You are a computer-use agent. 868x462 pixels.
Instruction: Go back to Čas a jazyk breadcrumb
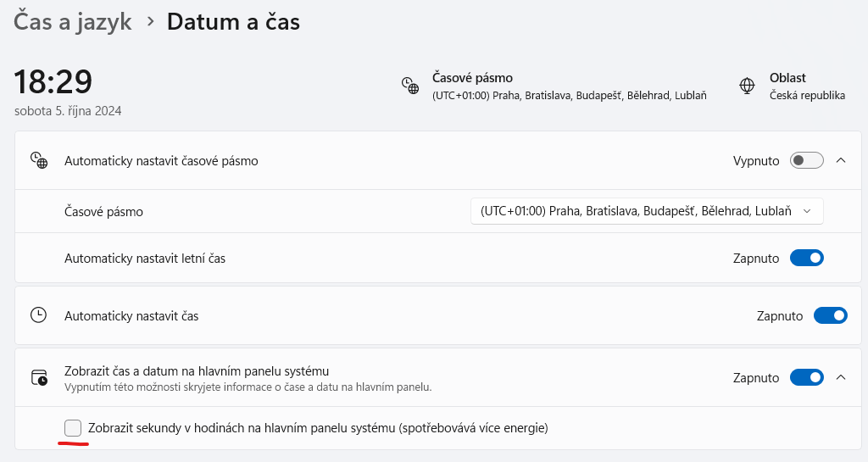73,21
